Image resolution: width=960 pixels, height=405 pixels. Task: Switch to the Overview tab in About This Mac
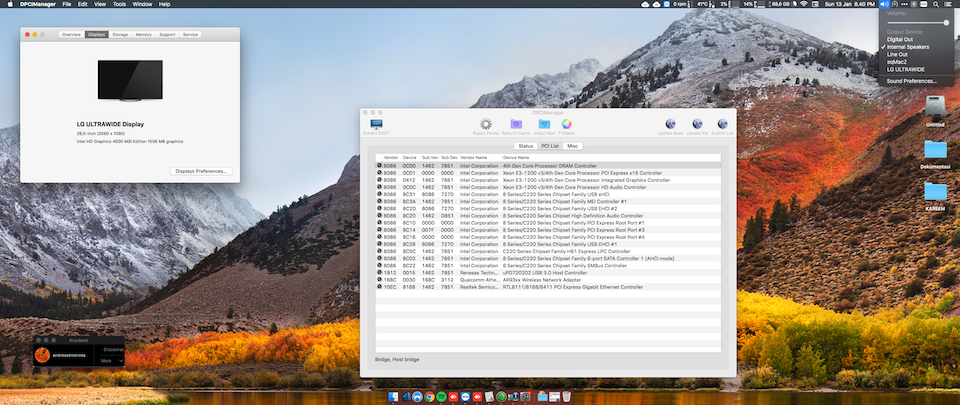[72, 35]
